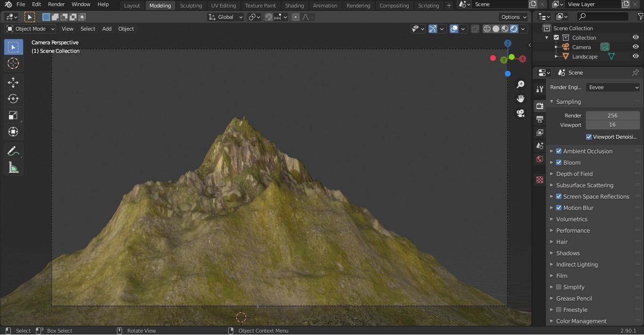644x335 pixels.
Task: Toggle snapping magnet icon
Action: click(x=269, y=17)
